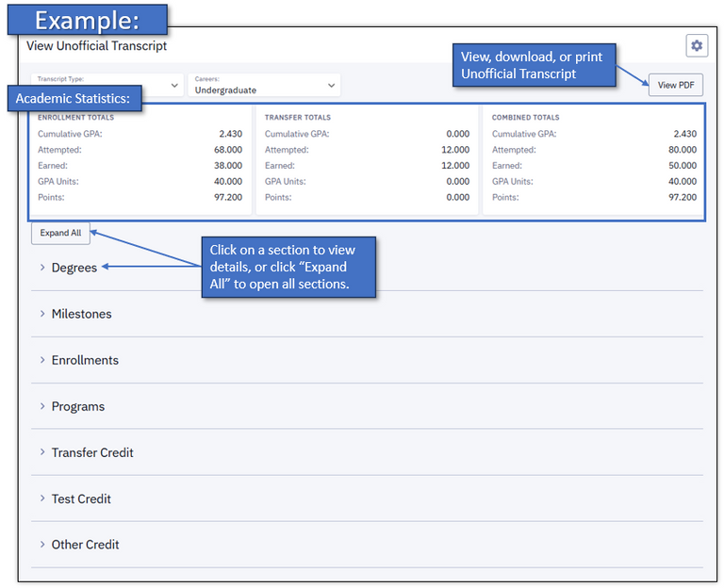
Task: Click the Enrollment Totals Points value 97.200
Action: point(228,197)
